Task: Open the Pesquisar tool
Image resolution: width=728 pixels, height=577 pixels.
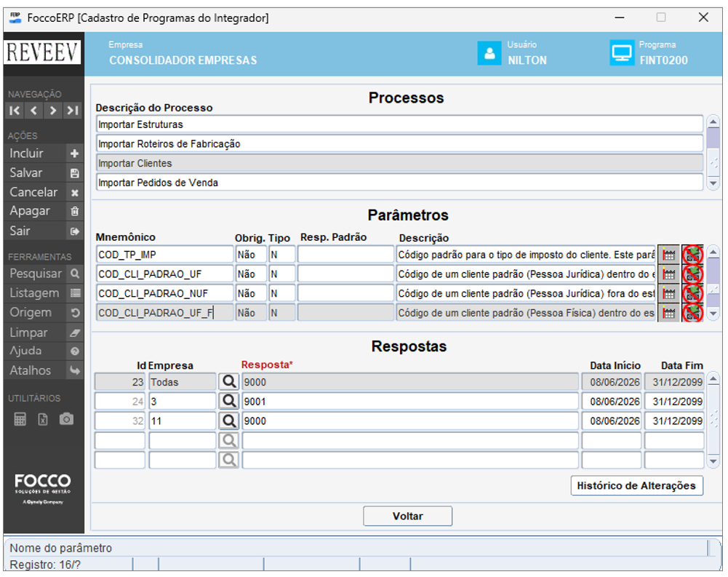Action: [44, 274]
